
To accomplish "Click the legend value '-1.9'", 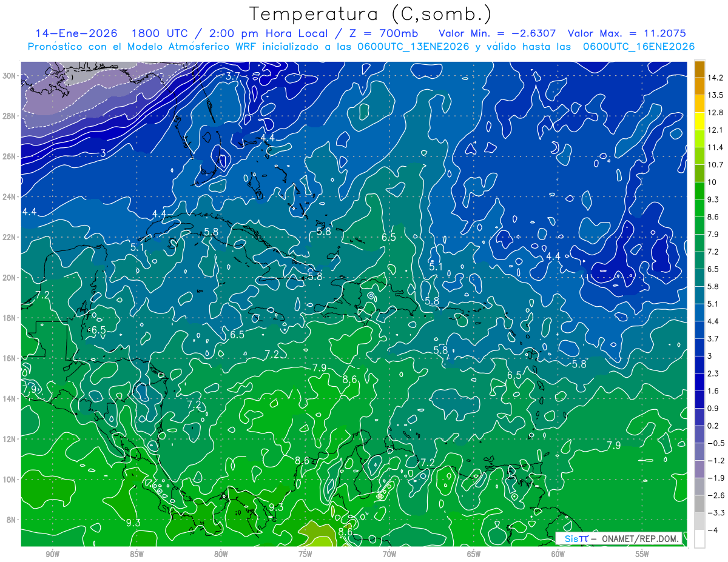I will point(715,478).
